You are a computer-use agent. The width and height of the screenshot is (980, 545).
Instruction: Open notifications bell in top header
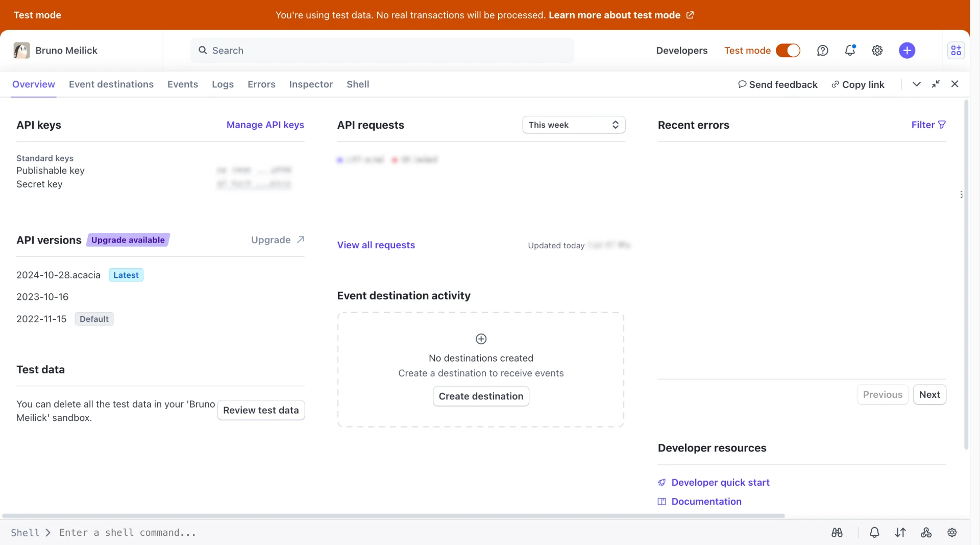coord(850,51)
